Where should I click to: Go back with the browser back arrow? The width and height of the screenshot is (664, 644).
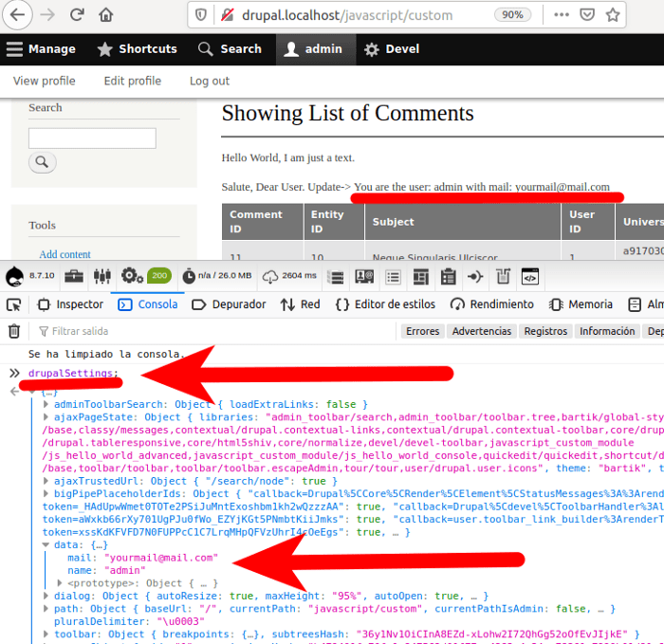click(x=17, y=15)
